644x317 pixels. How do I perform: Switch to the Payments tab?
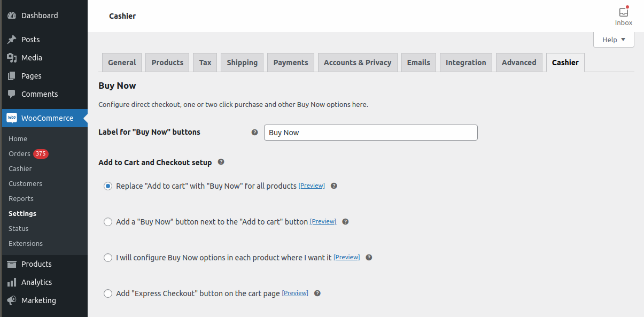291,63
